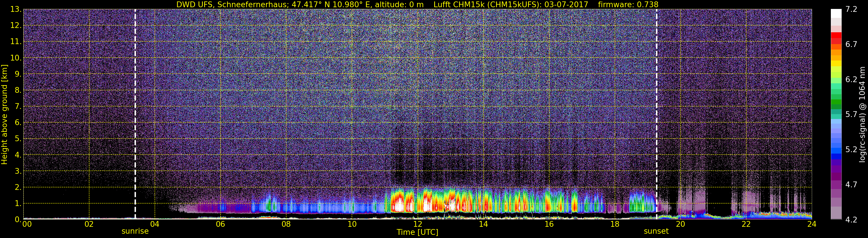The height and width of the screenshot is (238, 868).
Task: Click the 'sunset' label below the axis
Action: coord(656,231)
